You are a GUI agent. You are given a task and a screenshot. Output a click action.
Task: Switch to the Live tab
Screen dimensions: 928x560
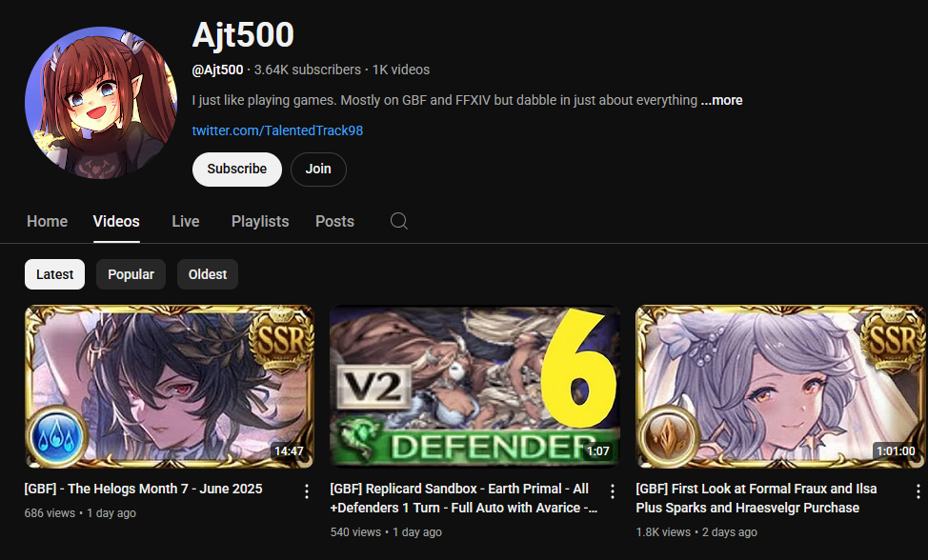[185, 221]
